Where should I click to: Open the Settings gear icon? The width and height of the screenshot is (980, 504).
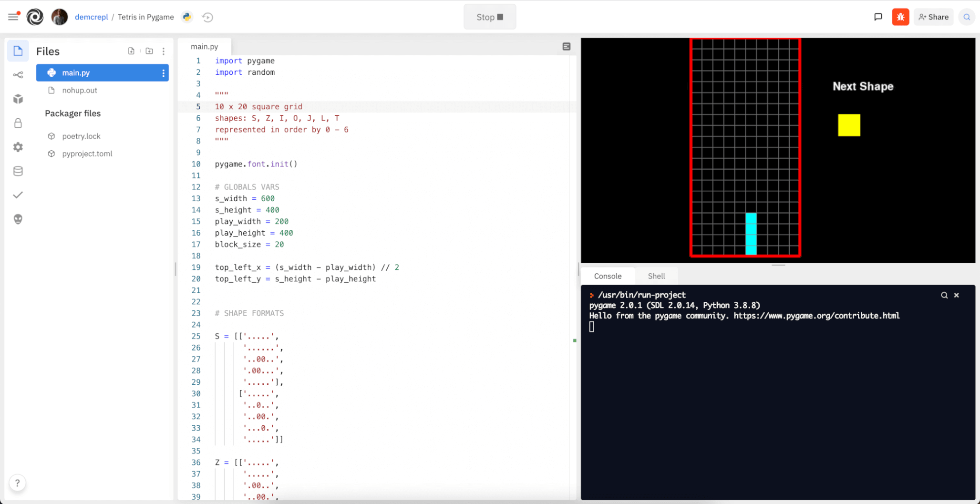[x=18, y=147]
